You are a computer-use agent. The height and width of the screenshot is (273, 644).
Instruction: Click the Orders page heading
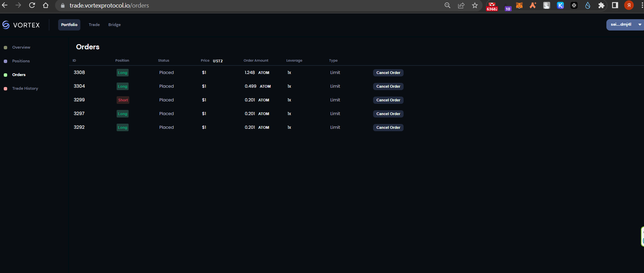click(88, 47)
